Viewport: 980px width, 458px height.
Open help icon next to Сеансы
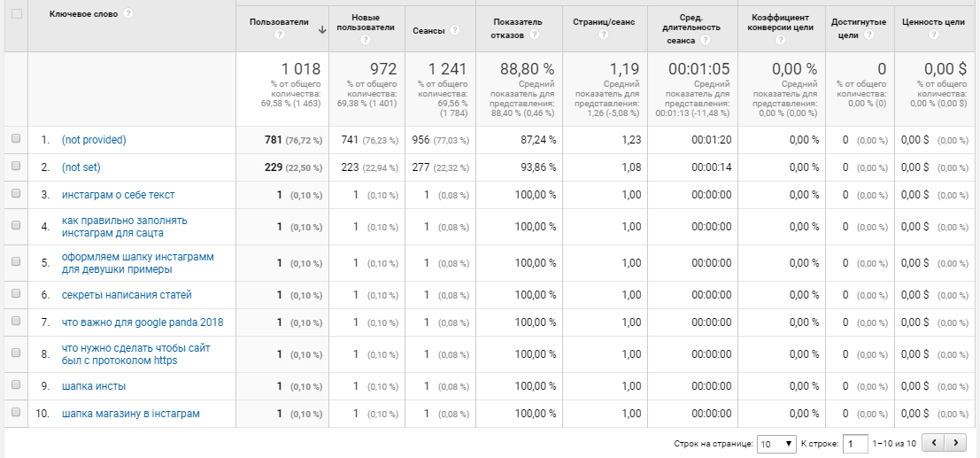click(x=455, y=30)
